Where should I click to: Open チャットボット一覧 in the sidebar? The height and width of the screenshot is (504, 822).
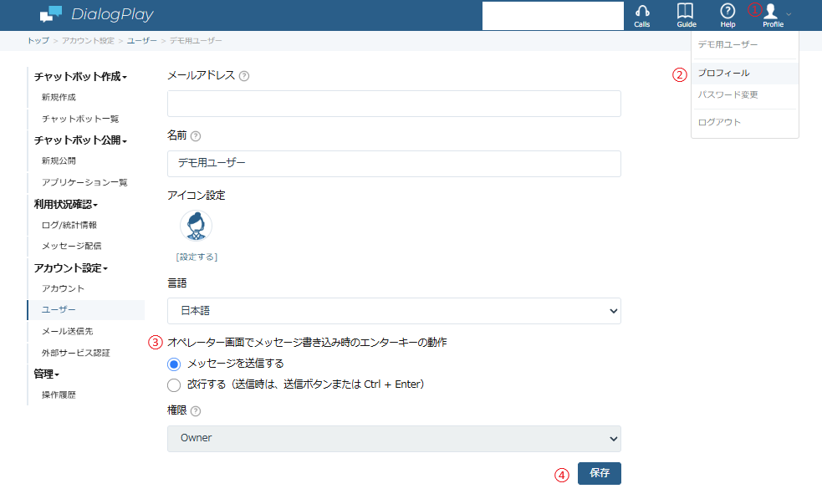tap(80, 119)
